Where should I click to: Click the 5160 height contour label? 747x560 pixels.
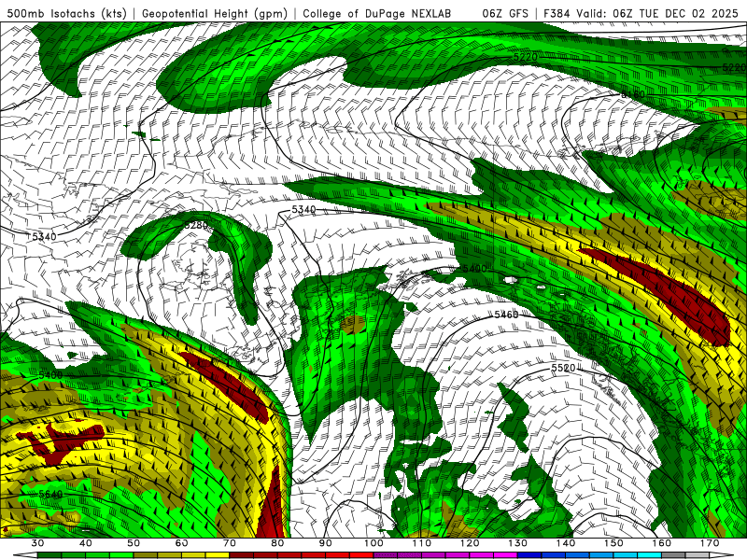tap(633, 94)
